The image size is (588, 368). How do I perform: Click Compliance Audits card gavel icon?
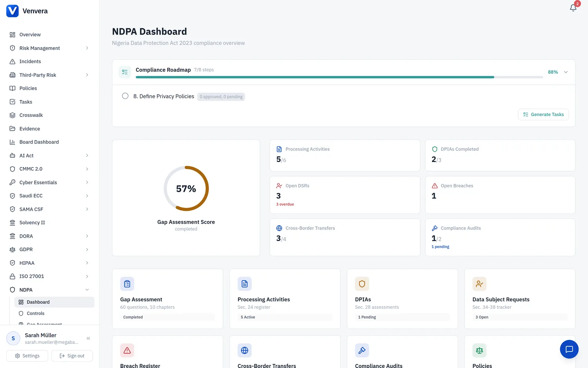pyautogui.click(x=362, y=350)
